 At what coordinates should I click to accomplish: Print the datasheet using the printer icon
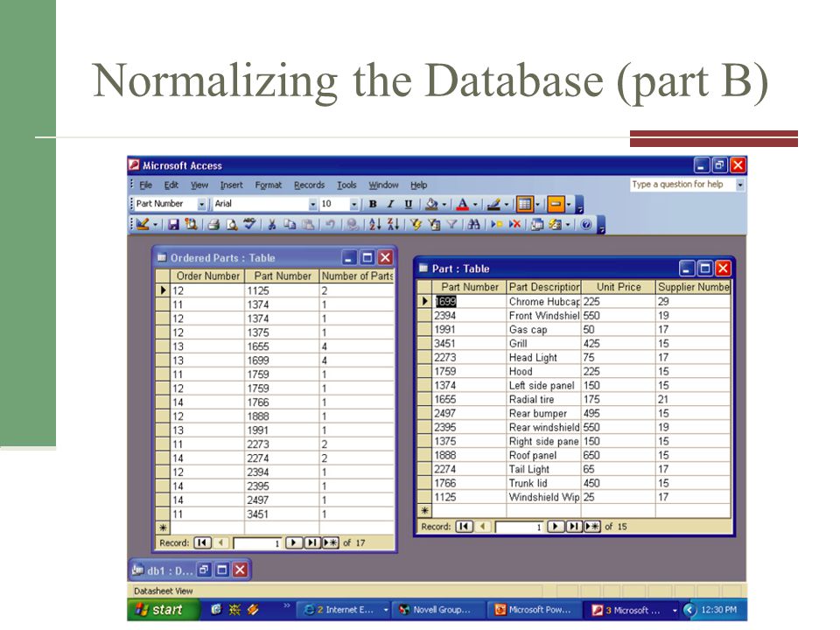click(x=213, y=225)
